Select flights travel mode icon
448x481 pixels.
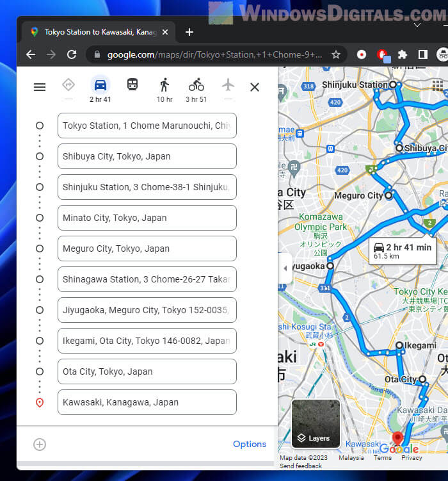228,85
